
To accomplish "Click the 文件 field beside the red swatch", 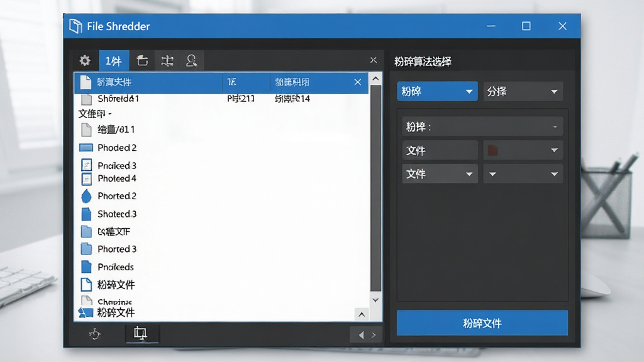I will click(440, 150).
